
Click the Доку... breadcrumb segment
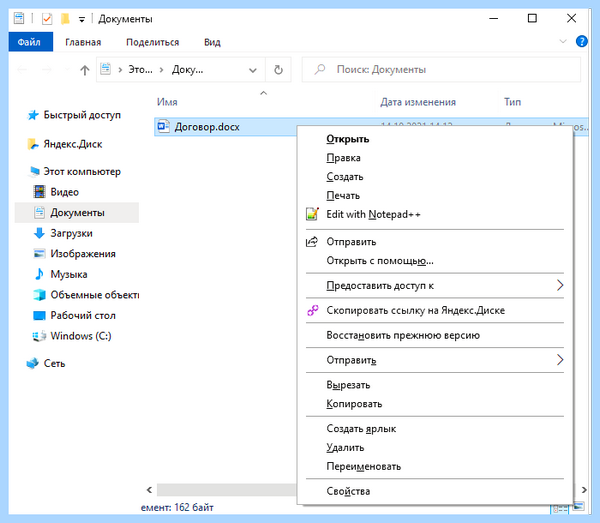(x=188, y=70)
